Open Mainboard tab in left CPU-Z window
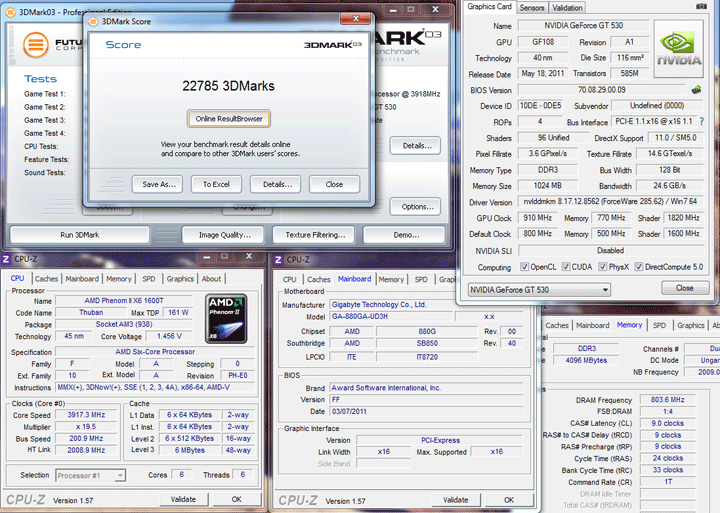Image resolution: width=720 pixels, height=513 pixels. (82, 279)
